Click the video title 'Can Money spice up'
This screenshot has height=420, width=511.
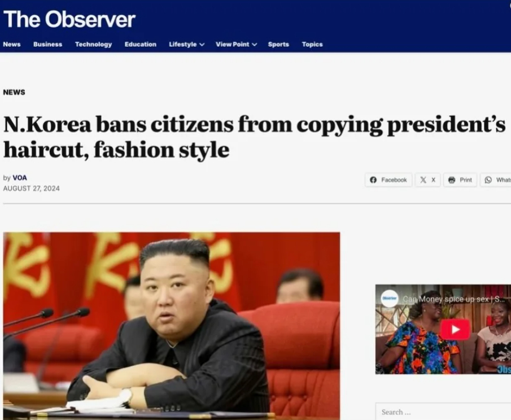(x=453, y=299)
